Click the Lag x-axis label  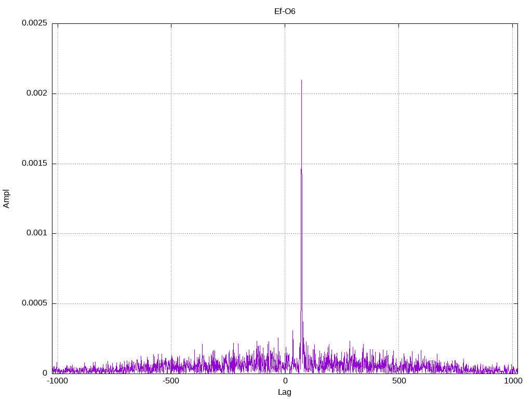tap(285, 392)
